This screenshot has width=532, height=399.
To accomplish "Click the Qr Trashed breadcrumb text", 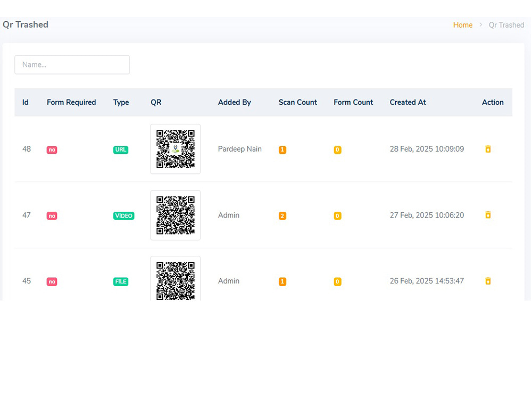I will (x=506, y=25).
